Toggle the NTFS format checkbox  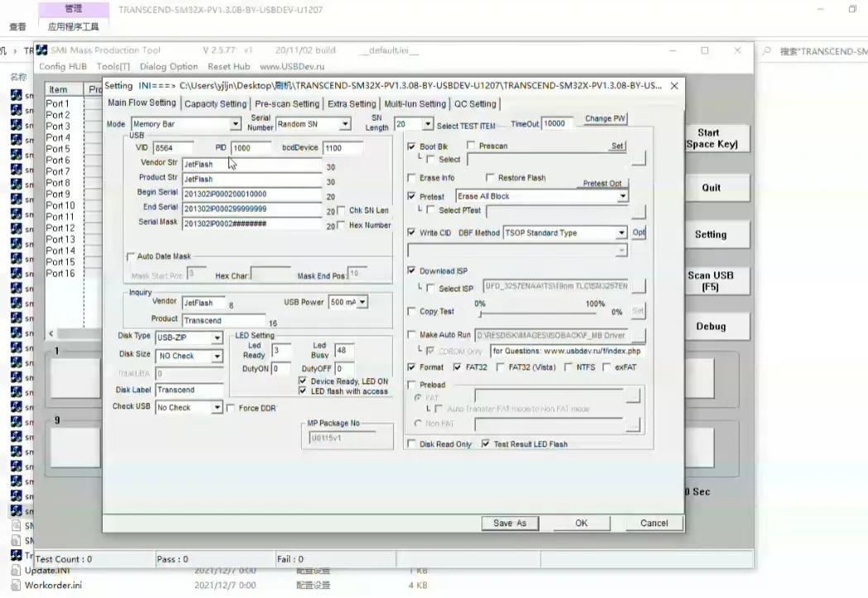(568, 367)
